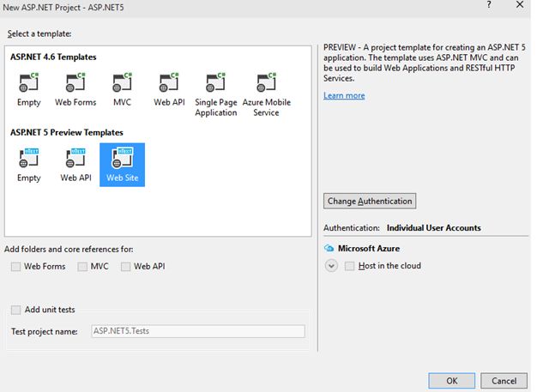537x392 pixels.
Task: Choose the MVC template icon
Action: pyautogui.click(x=123, y=83)
